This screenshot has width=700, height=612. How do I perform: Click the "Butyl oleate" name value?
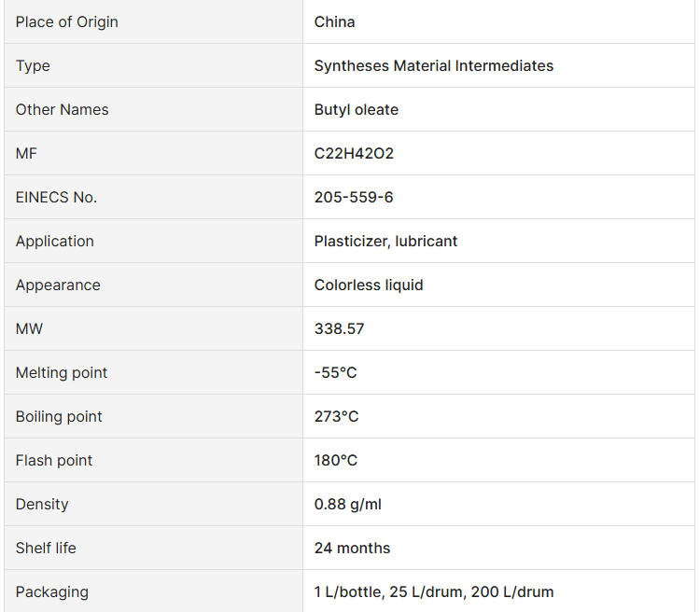click(356, 109)
